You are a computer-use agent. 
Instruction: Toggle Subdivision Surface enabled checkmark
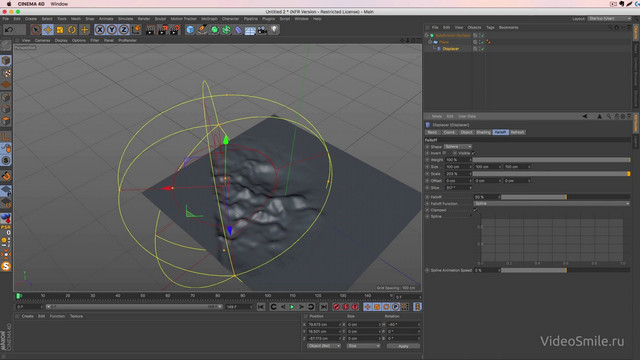pos(482,36)
